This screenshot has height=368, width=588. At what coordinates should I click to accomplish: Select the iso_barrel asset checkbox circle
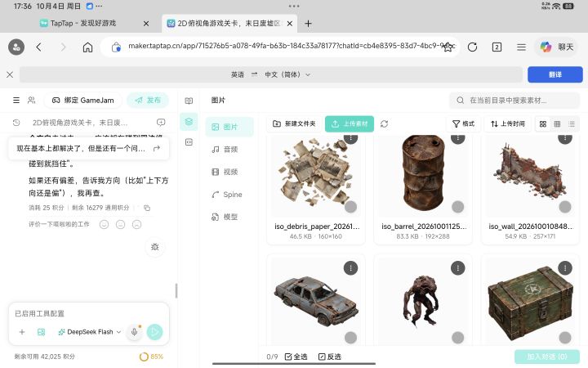tap(458, 207)
